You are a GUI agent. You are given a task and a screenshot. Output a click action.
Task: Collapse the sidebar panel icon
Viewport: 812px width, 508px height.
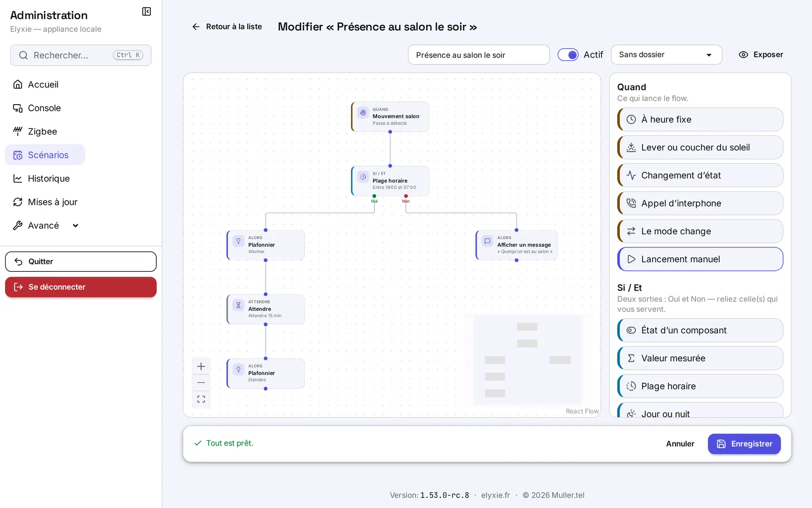(146, 12)
